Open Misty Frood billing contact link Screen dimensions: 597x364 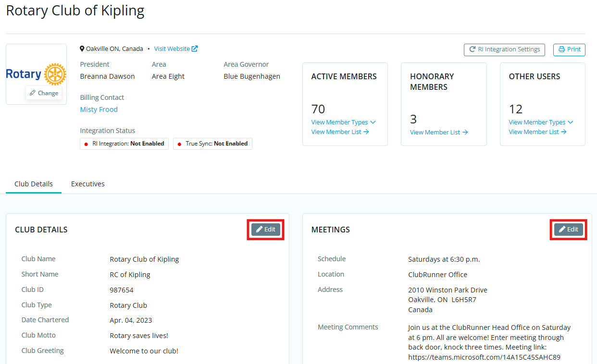[99, 109]
